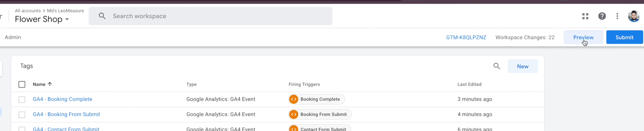Click the help question mark icon
This screenshot has height=131, width=644.
click(602, 16)
